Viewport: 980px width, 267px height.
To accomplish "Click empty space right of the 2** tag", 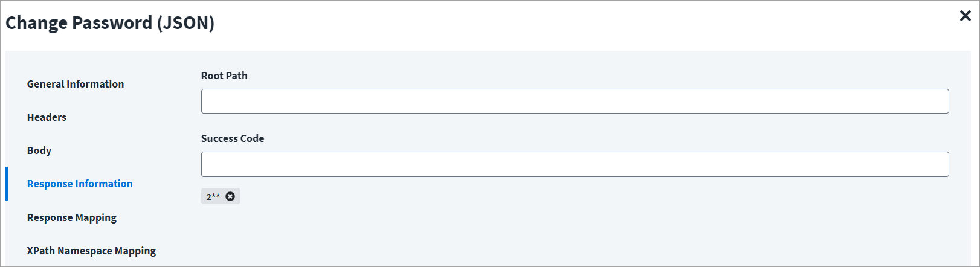I will 483,196.
